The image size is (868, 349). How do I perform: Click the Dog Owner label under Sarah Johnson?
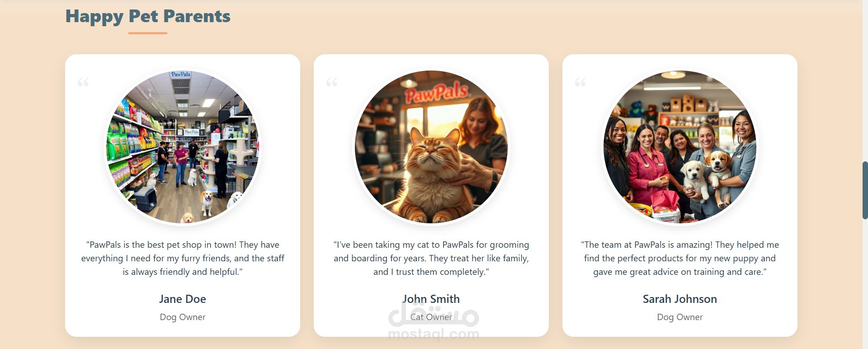(680, 317)
